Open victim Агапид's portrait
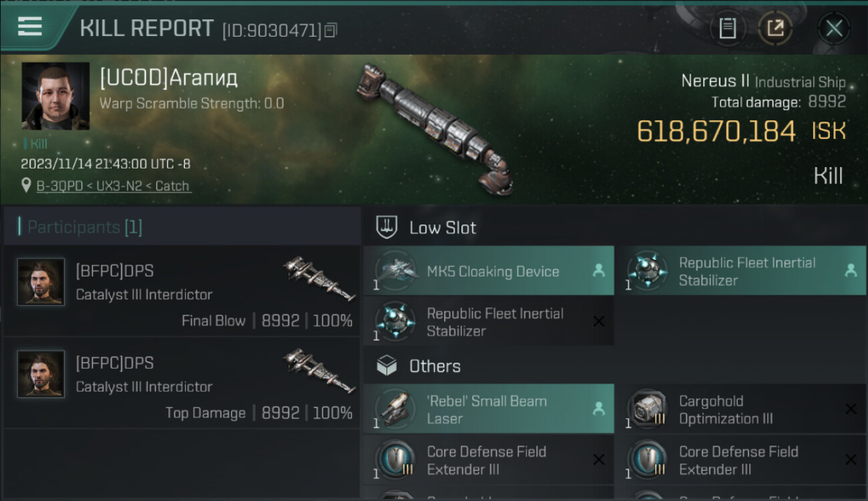This screenshot has width=868, height=501. pyautogui.click(x=55, y=96)
